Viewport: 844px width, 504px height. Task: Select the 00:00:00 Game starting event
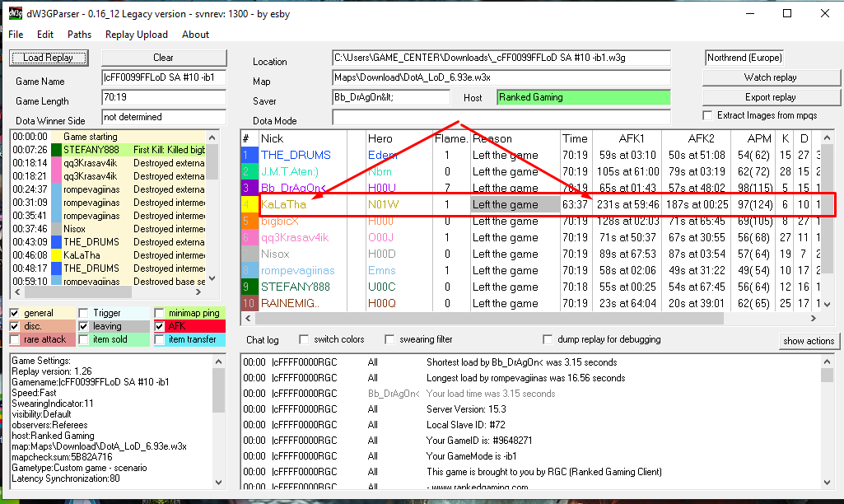[108, 137]
